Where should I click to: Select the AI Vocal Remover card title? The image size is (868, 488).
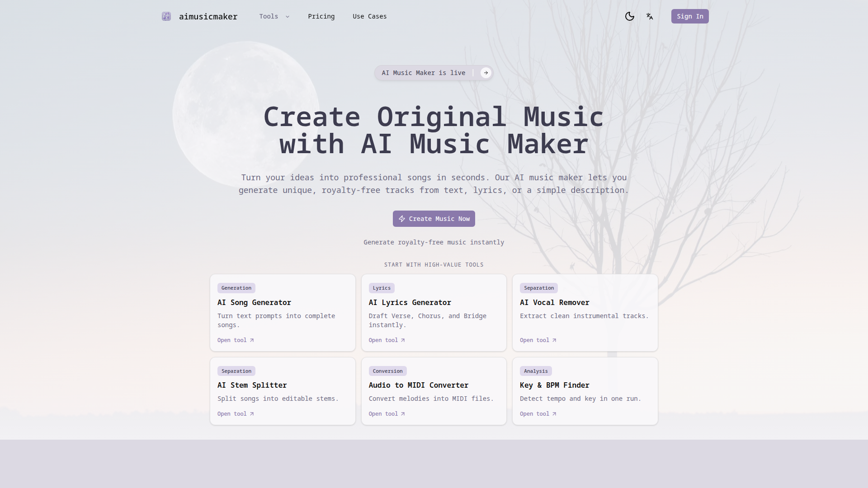coord(554,302)
